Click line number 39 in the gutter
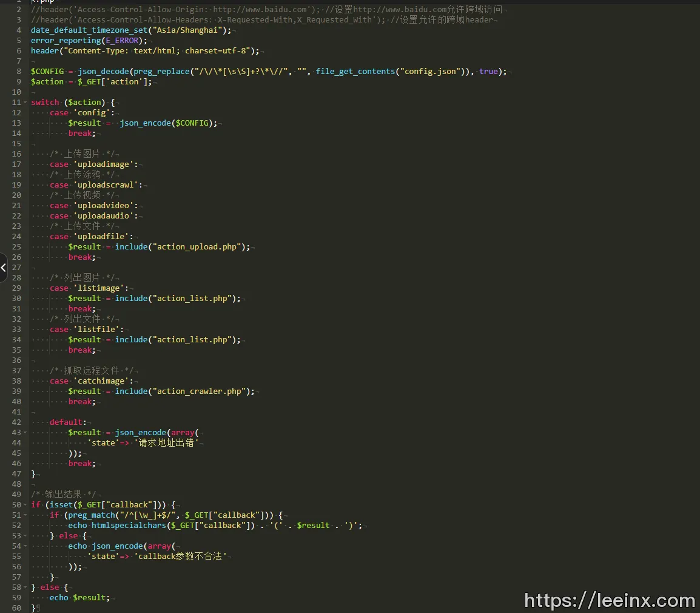This screenshot has width=700, height=613. point(16,391)
